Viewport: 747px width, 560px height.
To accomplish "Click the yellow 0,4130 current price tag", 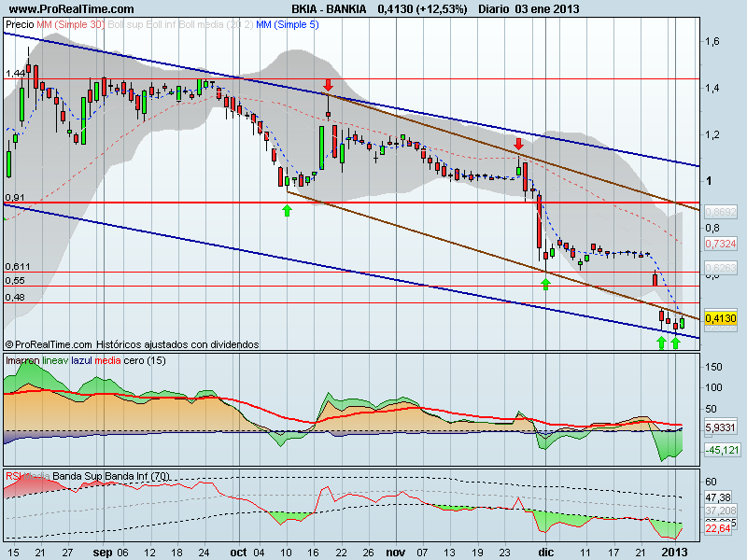I will click(x=721, y=318).
